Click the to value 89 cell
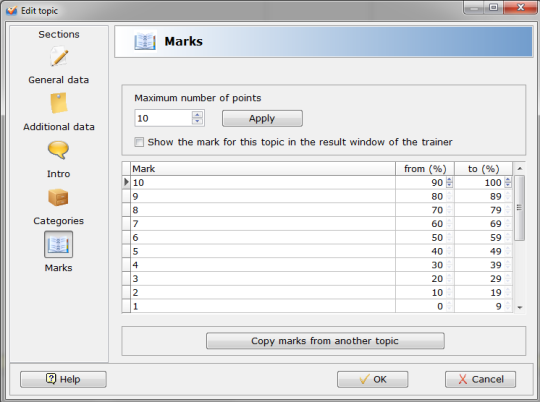Image resolution: width=540 pixels, height=402 pixels. coord(484,196)
